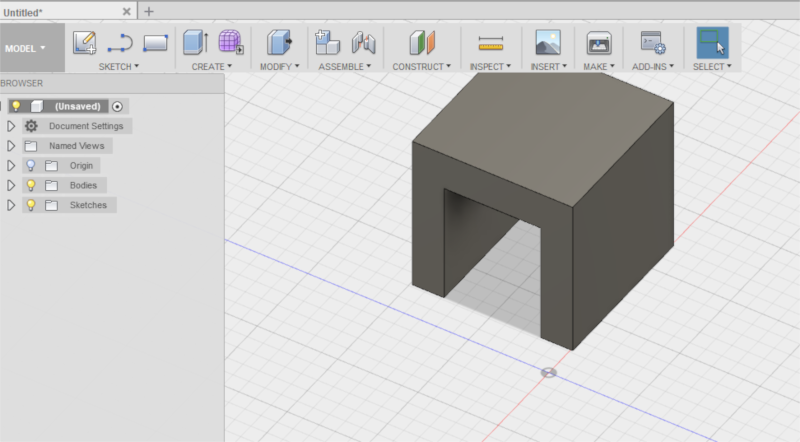Click the Create Form purple sphere icon
The height and width of the screenshot is (442, 800).
pos(231,42)
